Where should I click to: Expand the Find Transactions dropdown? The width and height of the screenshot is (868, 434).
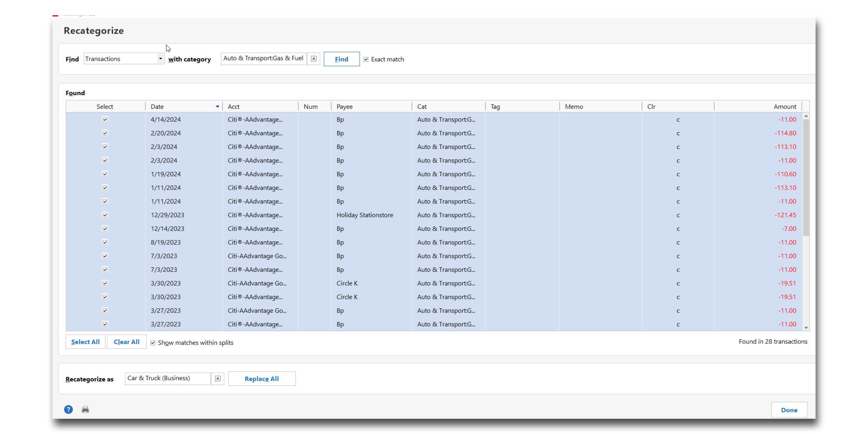click(x=160, y=59)
